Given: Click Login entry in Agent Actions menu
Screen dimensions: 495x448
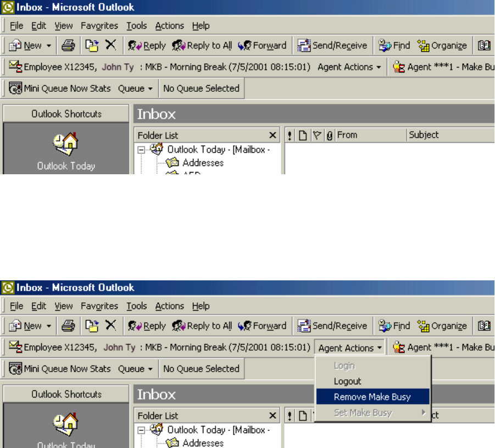Looking at the screenshot, I should [x=373, y=366].
